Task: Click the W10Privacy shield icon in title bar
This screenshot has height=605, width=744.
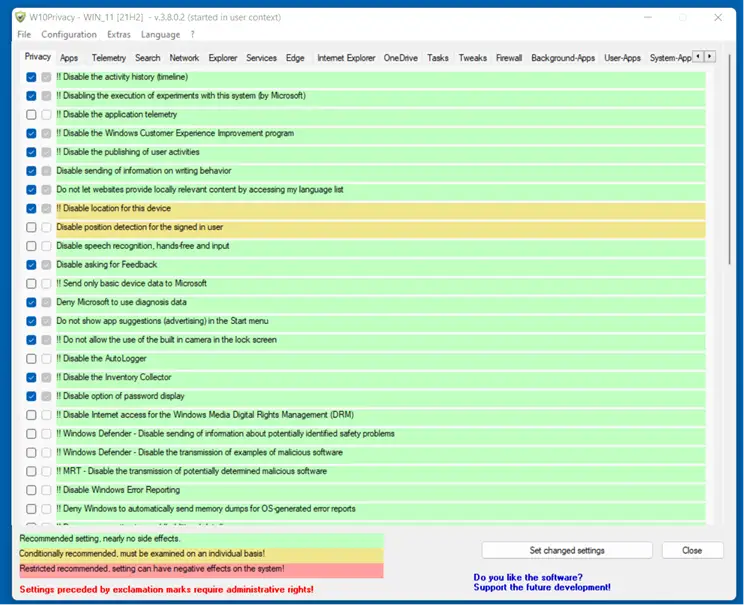Action: pos(20,17)
